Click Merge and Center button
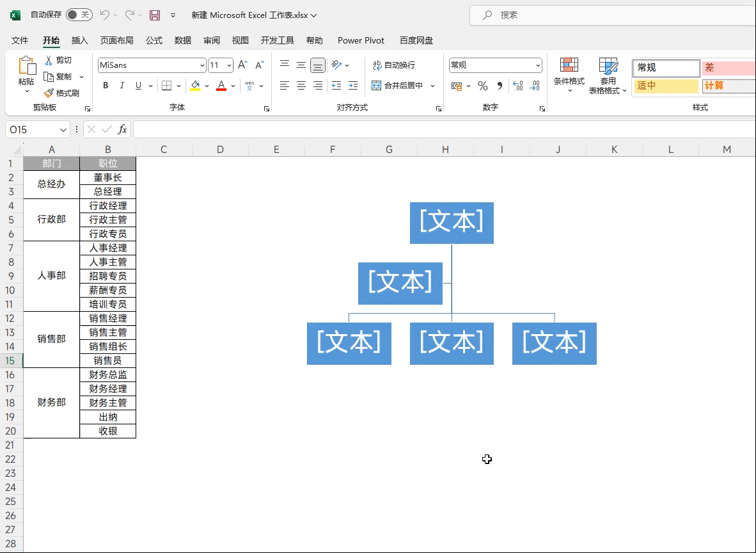Screen dimensions: 756x553 (x=398, y=85)
